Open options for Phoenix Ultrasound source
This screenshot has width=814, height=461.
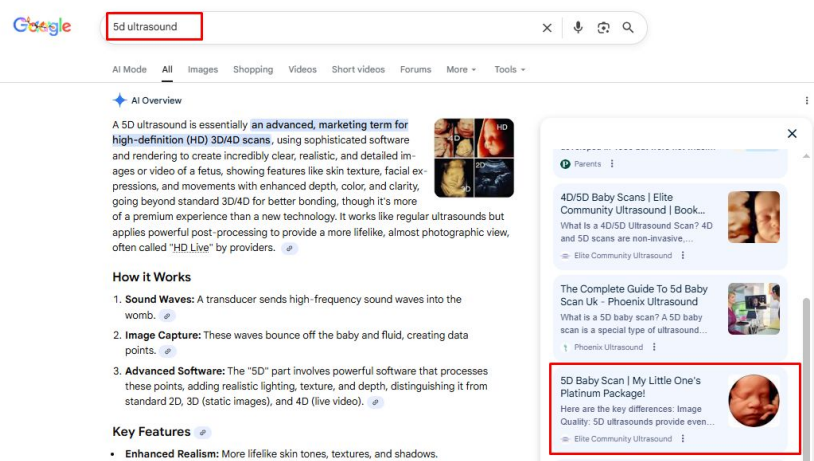(x=654, y=347)
